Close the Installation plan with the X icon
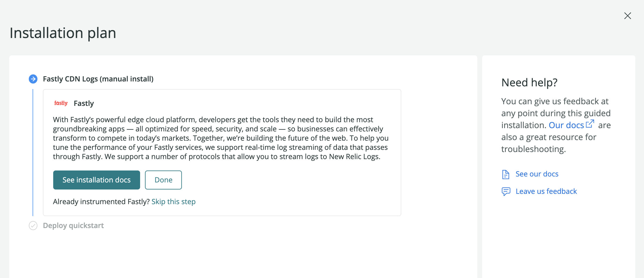644x278 pixels. (628, 16)
